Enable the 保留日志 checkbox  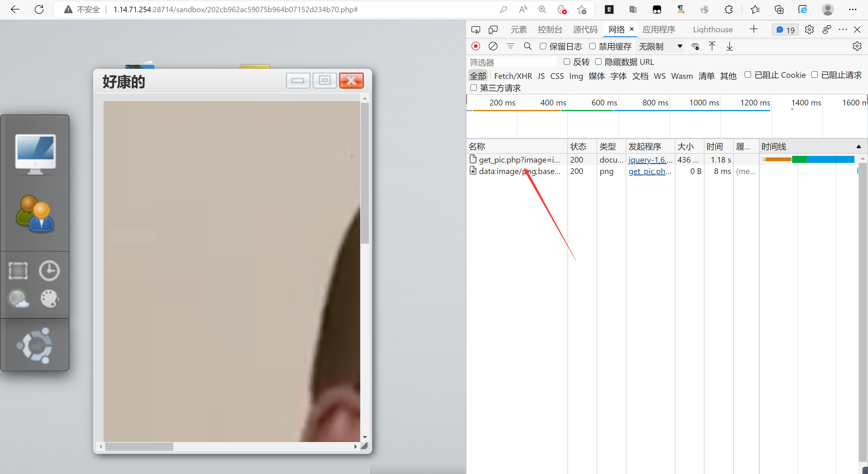pos(543,46)
